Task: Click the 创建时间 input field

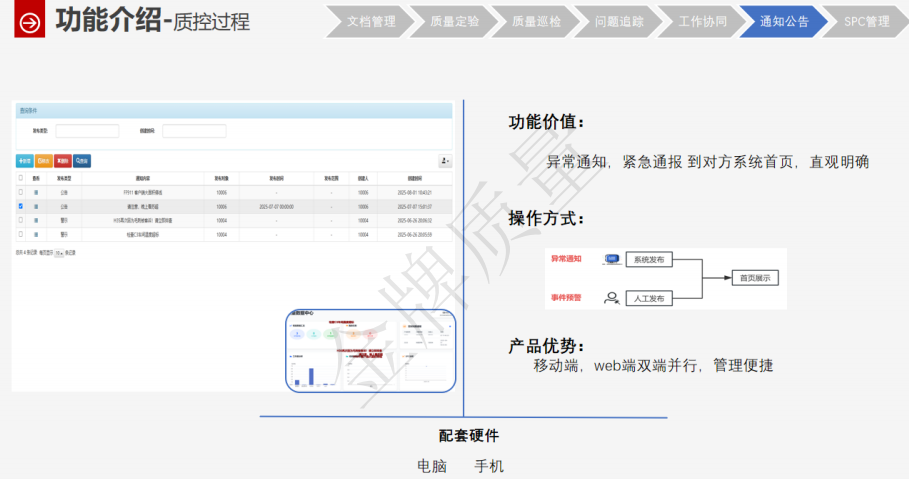Action: [x=194, y=131]
